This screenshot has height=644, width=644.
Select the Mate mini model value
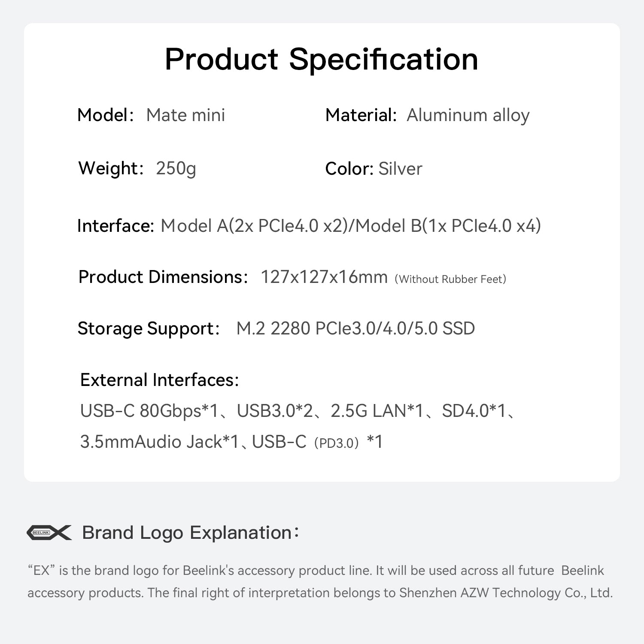[x=185, y=115]
